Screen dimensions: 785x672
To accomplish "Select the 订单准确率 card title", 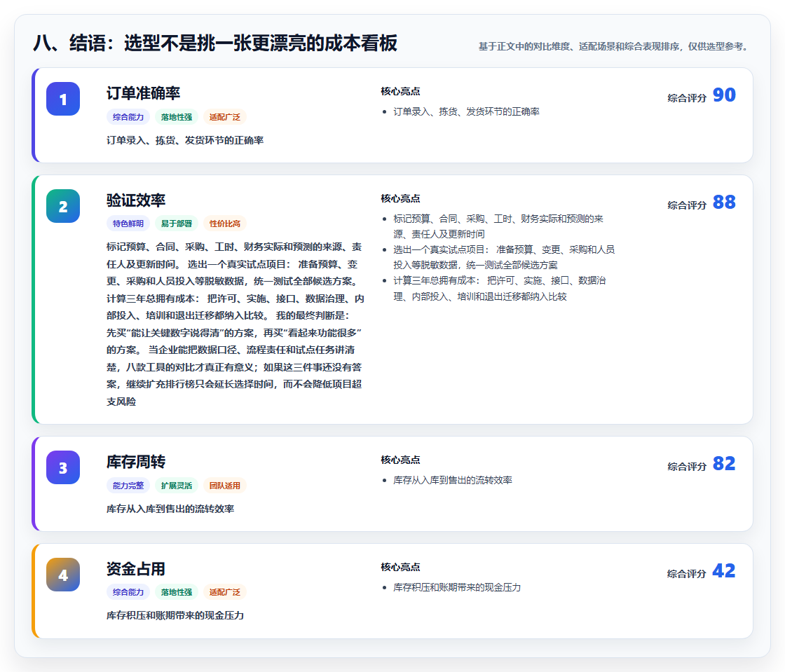I will pyautogui.click(x=143, y=93).
